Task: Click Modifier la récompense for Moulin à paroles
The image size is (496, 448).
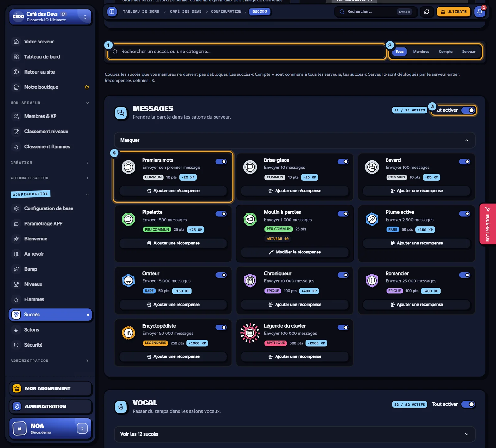Action: point(295,252)
